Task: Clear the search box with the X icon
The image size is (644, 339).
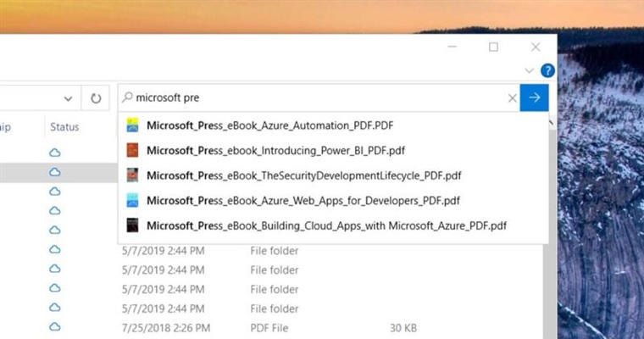Action: click(512, 98)
